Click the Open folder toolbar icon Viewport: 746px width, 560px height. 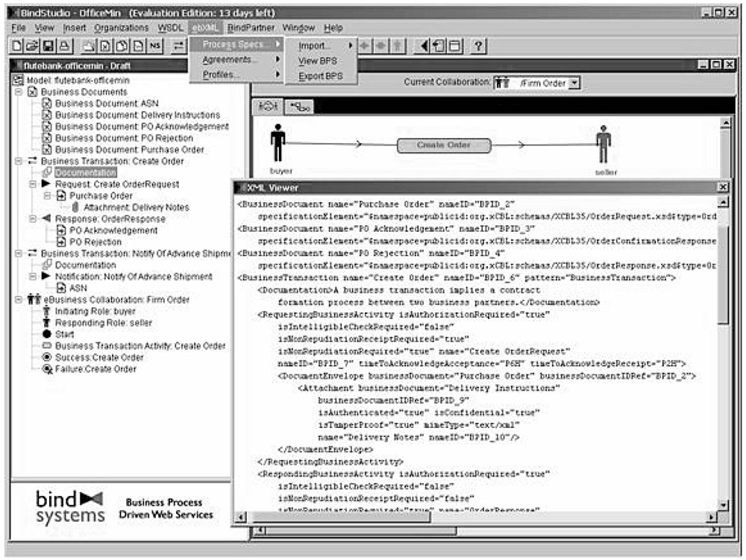tap(33, 46)
